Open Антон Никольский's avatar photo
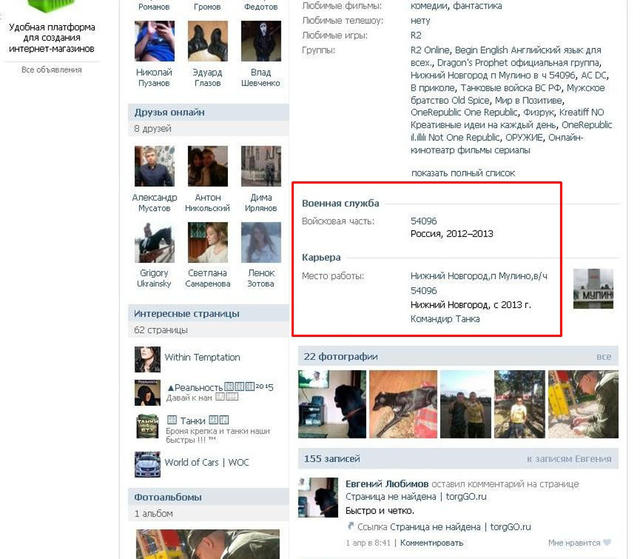Screen dimensions: 640x559 coord(208,166)
